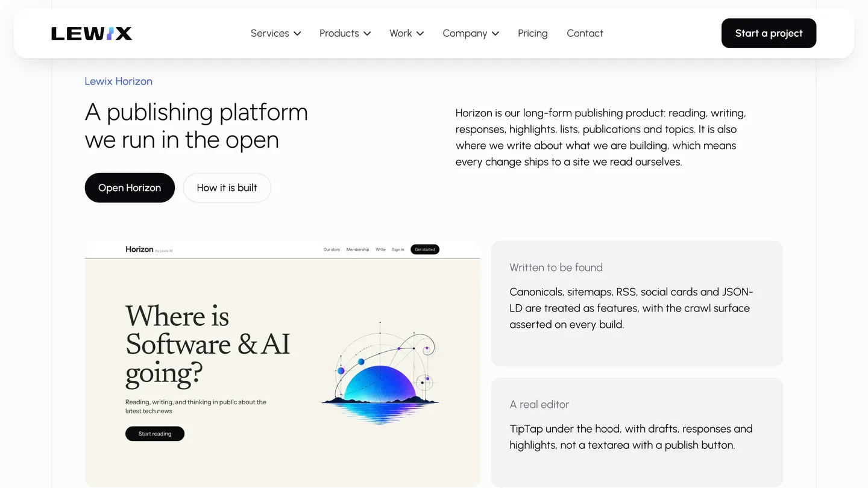Expand the Services menu
The height and width of the screenshot is (488, 868).
[275, 33]
